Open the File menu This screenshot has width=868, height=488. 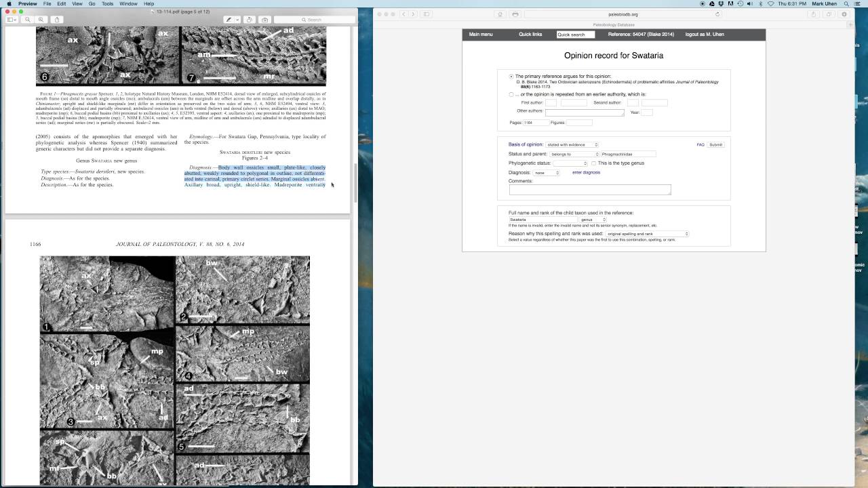tap(47, 4)
